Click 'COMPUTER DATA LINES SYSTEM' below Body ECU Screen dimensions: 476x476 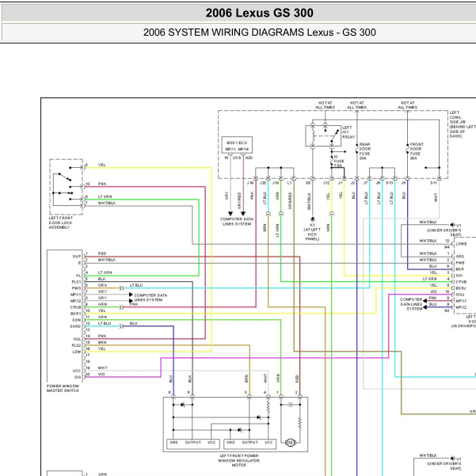tap(237, 221)
